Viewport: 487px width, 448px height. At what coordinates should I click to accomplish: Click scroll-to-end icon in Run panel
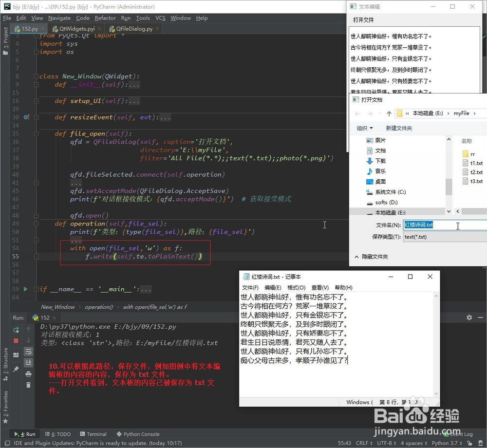pyautogui.click(x=28, y=362)
